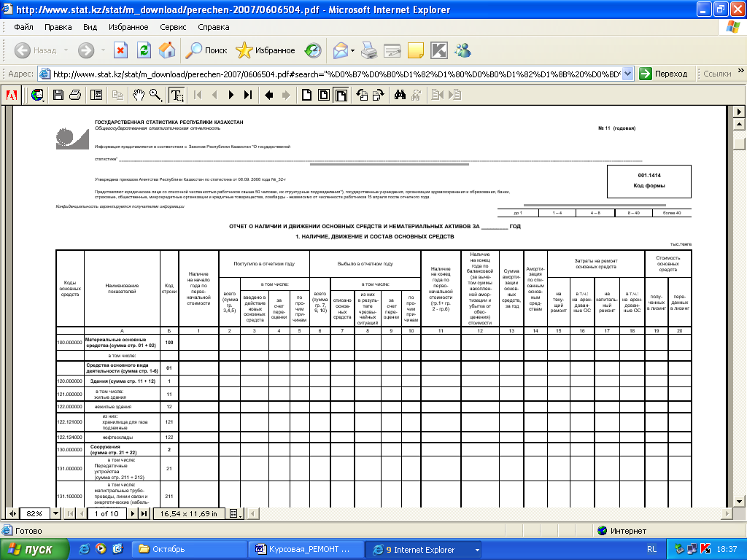The height and width of the screenshot is (560, 747).
Task: Open the Избранное menu in menu bar
Action: pos(128,27)
